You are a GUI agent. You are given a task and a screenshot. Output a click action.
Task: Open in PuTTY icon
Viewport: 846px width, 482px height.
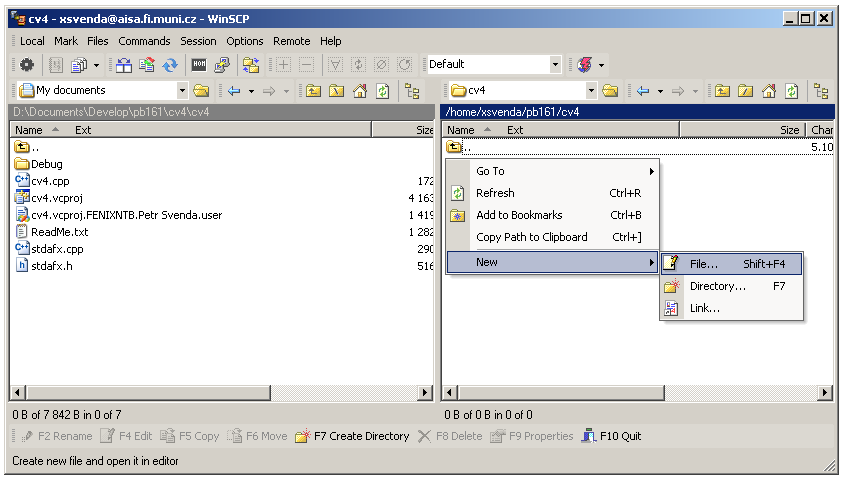[x=222, y=65]
